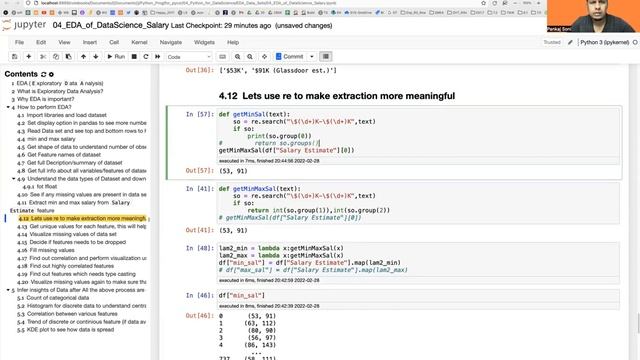The width and height of the screenshot is (640, 360).
Task: Go to 5.5 KDE plot entry
Action: (x=65, y=330)
